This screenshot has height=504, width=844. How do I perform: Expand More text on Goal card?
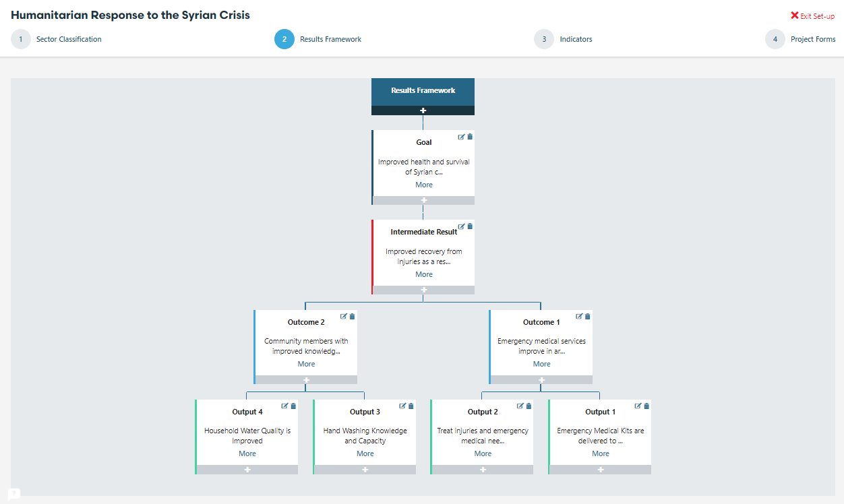click(x=424, y=185)
